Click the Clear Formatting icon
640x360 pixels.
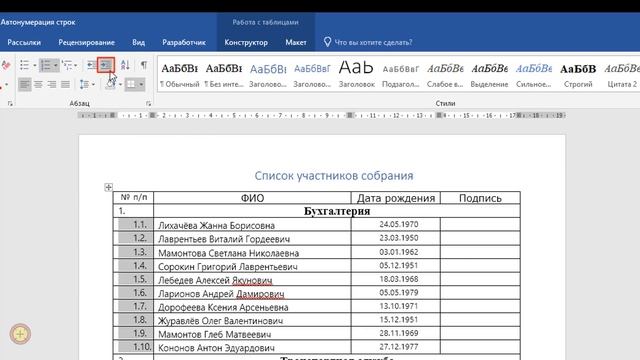(5, 65)
